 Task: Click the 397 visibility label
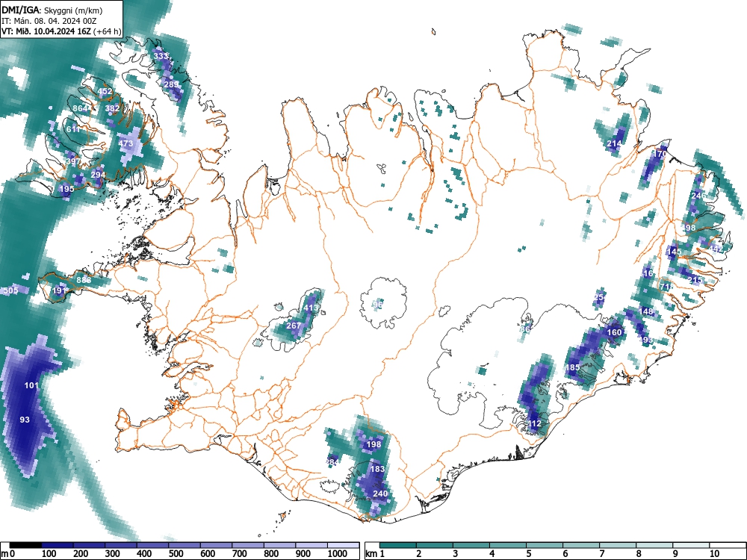[x=73, y=161]
